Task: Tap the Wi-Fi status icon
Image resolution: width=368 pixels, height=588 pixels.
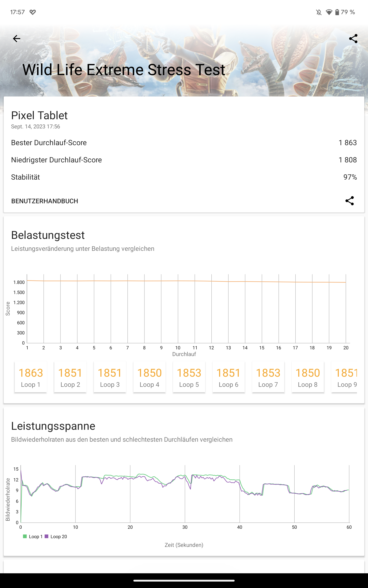Action: [329, 12]
